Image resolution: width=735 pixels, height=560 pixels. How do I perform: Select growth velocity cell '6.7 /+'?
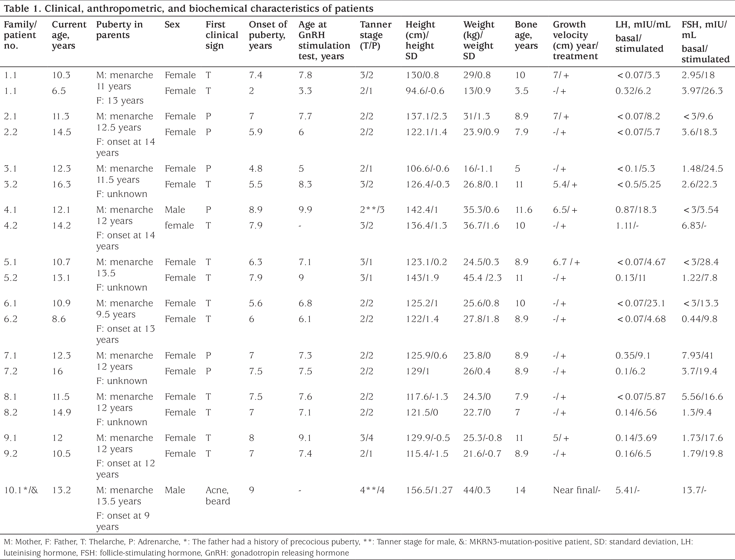pyautogui.click(x=567, y=262)
